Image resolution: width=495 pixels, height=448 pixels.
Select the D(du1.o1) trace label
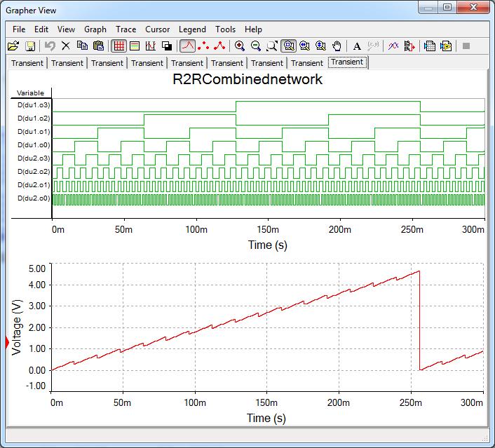pos(34,131)
